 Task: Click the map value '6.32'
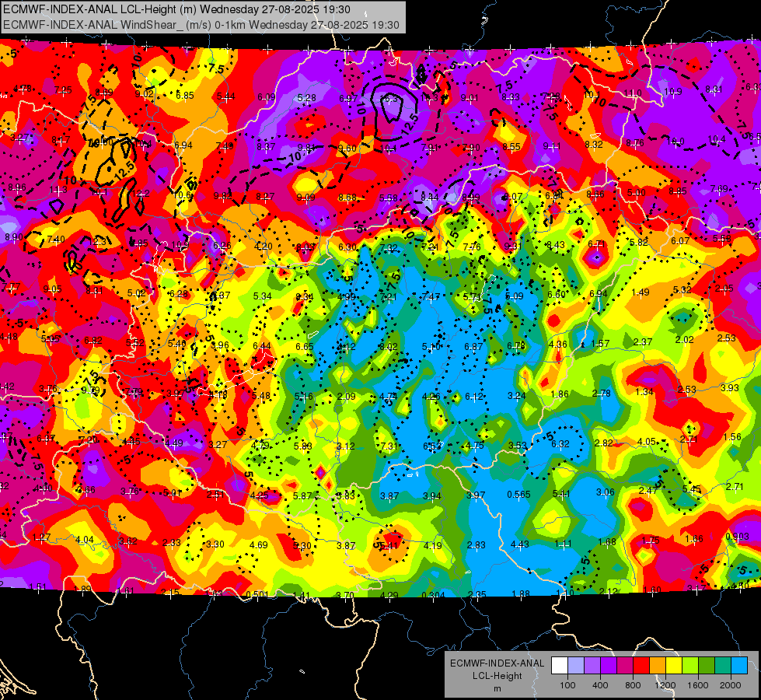[560, 443]
